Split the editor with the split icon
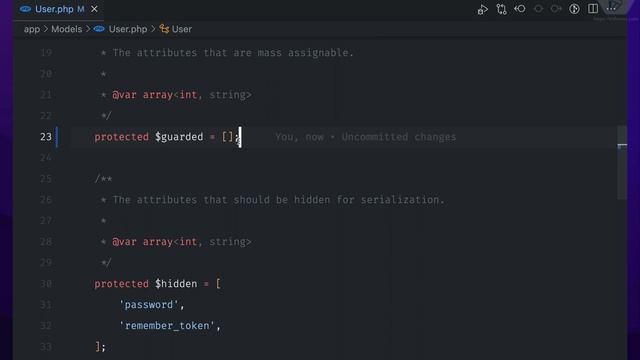 (x=593, y=9)
